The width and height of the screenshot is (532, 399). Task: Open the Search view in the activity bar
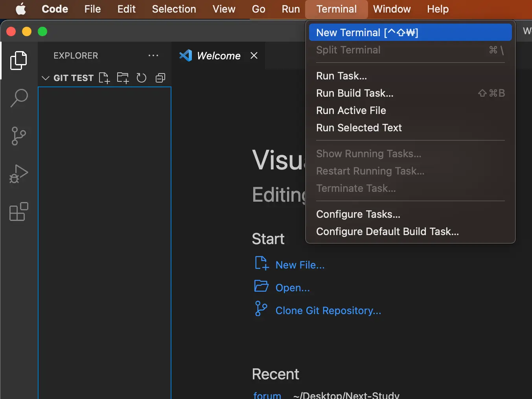(x=18, y=98)
